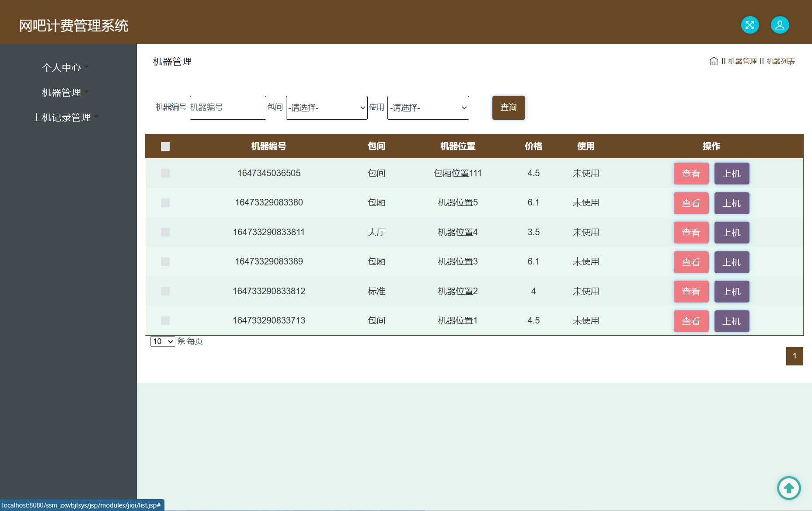Image resolution: width=812 pixels, height=511 pixels.
Task: Expand the 个人中心 sidebar menu
Action: (x=62, y=67)
